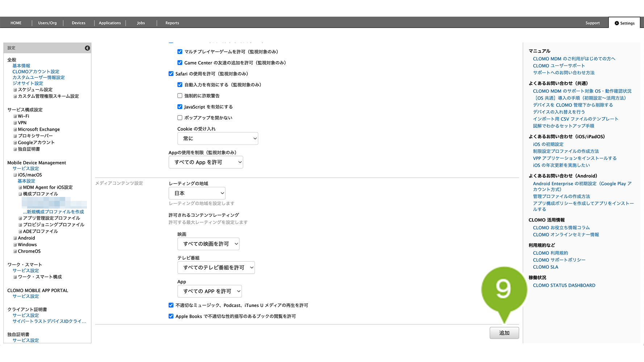644x362 pixels.
Task: Expand the Microsoft Exchange plus icon
Action: pyautogui.click(x=15, y=130)
